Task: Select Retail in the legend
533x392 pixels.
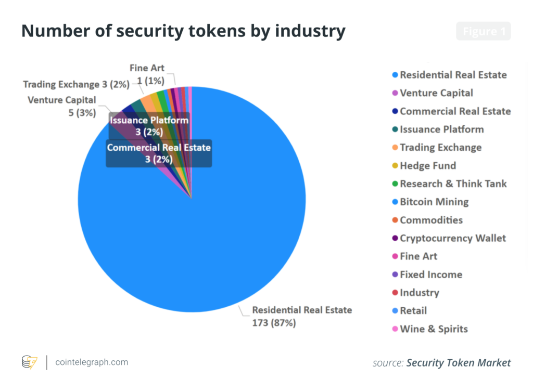Action: pos(409,310)
